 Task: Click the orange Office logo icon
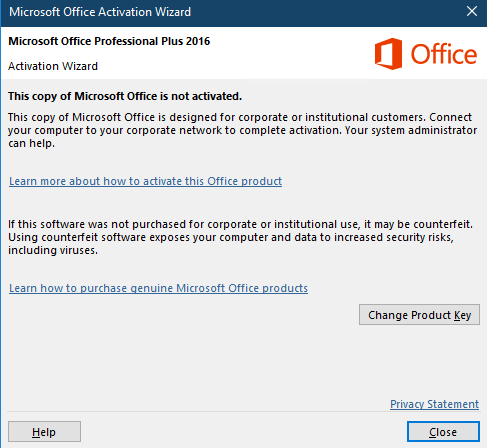(388, 54)
